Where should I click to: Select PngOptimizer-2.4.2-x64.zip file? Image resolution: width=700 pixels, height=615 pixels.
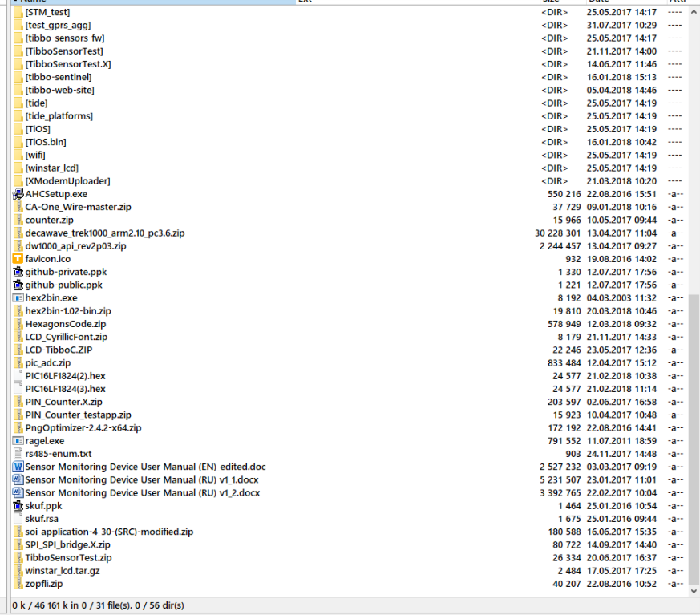tap(83, 427)
